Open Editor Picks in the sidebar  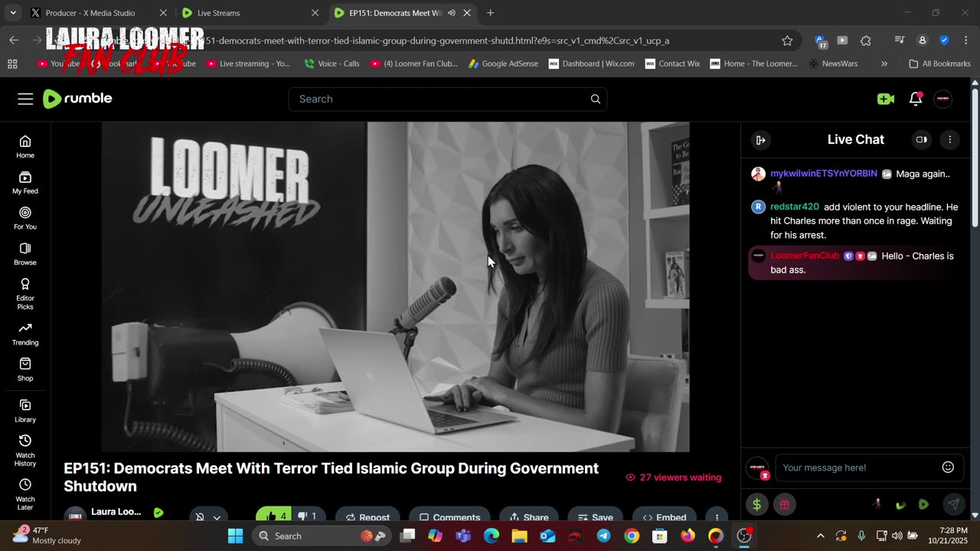25,294
